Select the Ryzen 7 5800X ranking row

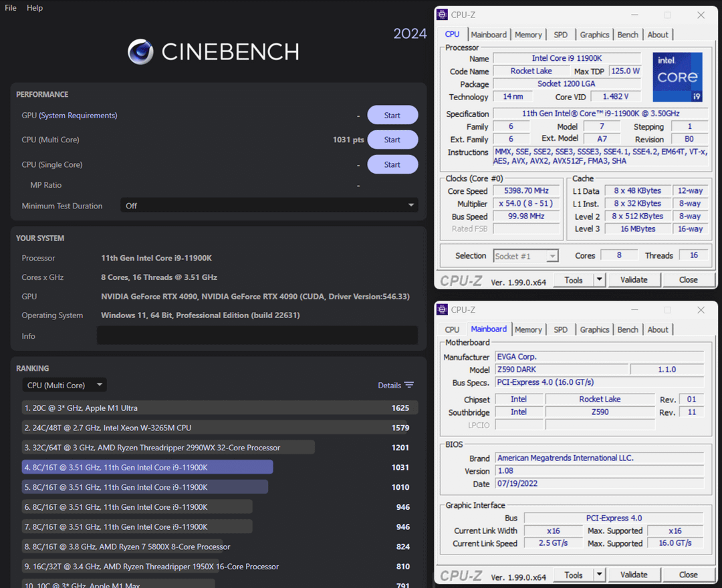click(220, 547)
